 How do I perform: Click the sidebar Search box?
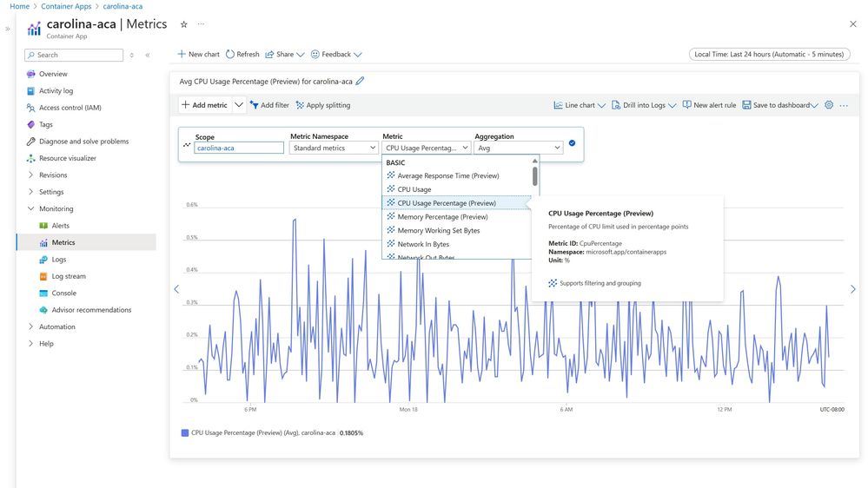coord(74,55)
